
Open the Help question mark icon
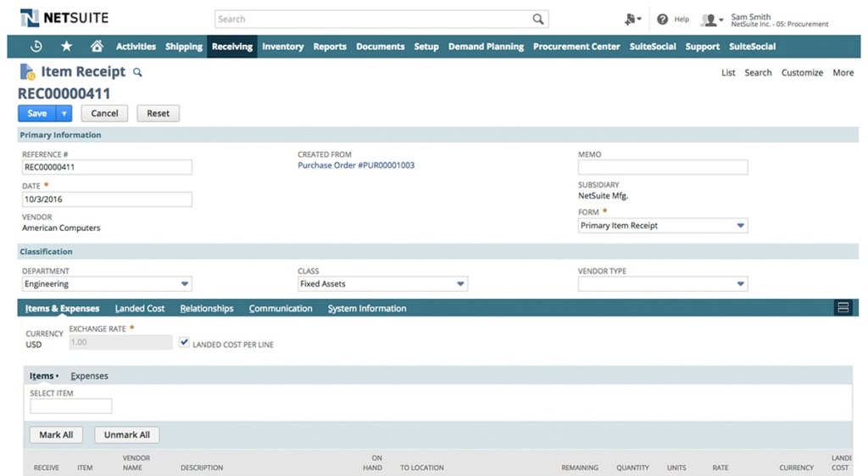point(662,20)
